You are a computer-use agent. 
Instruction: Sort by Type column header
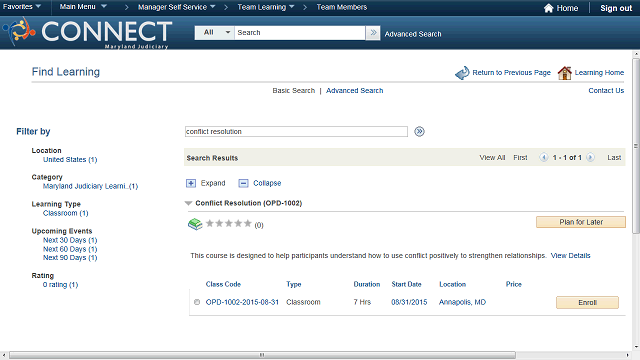click(293, 284)
